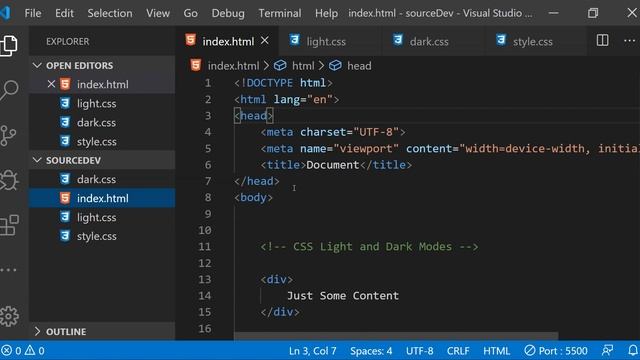Click the head element breadcrumb
The width and height of the screenshot is (640, 360).
359,66
